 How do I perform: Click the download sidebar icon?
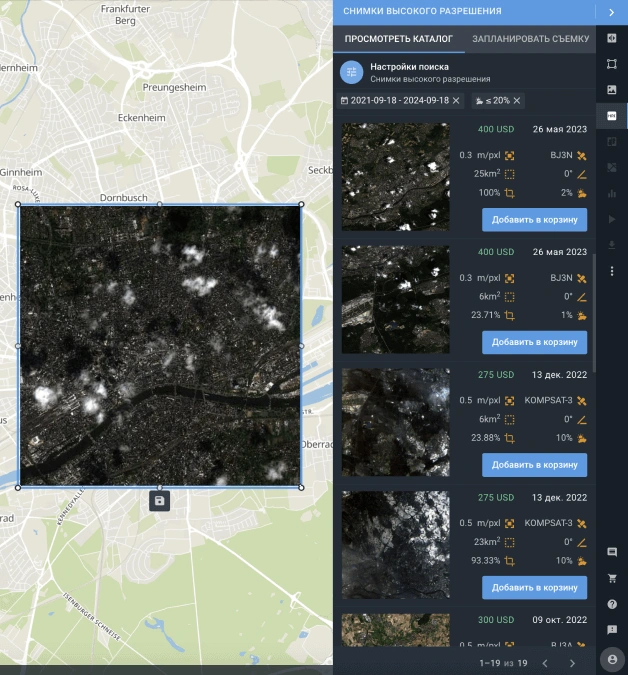612,245
